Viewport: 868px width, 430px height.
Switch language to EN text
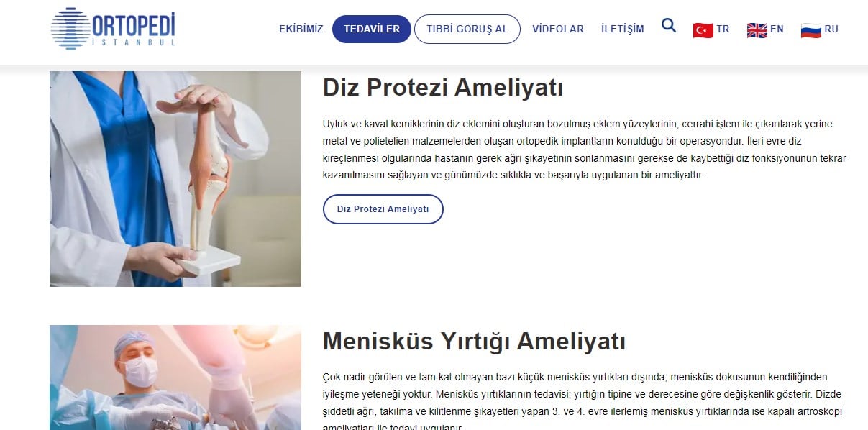[x=777, y=29]
